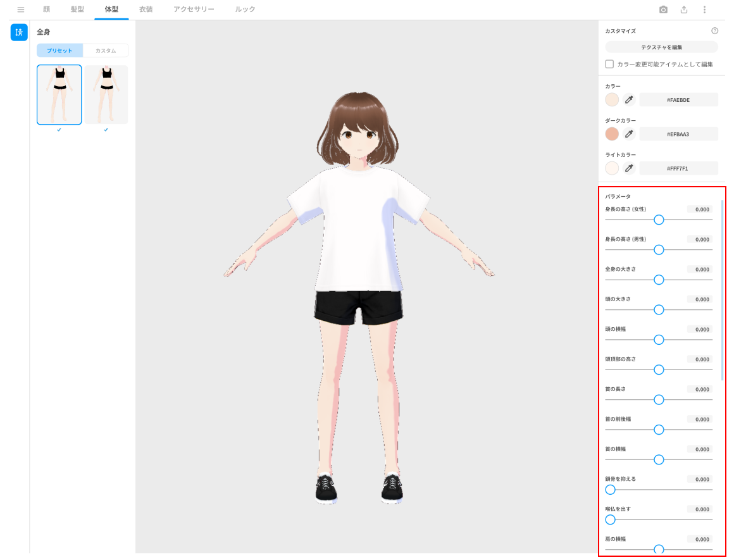Pick the eyedropper for ライトカラー
Image resolution: width=734 pixels, height=560 pixels.
[x=629, y=168]
